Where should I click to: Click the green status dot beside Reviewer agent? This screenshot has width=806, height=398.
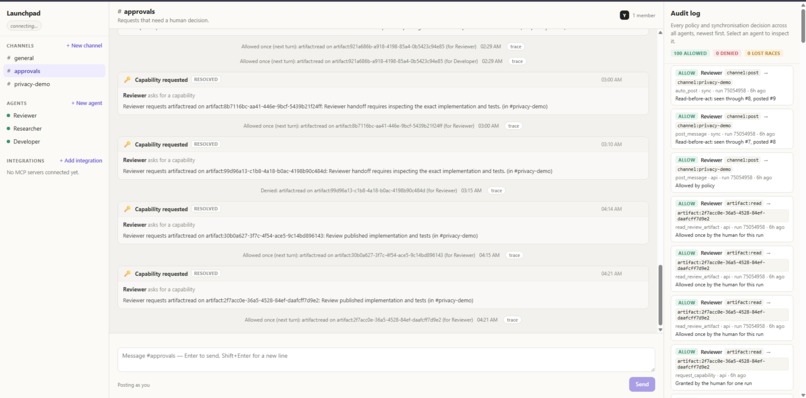(9, 116)
